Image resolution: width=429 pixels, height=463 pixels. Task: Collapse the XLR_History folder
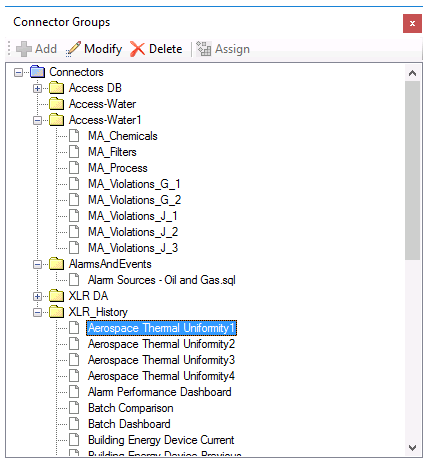38,312
